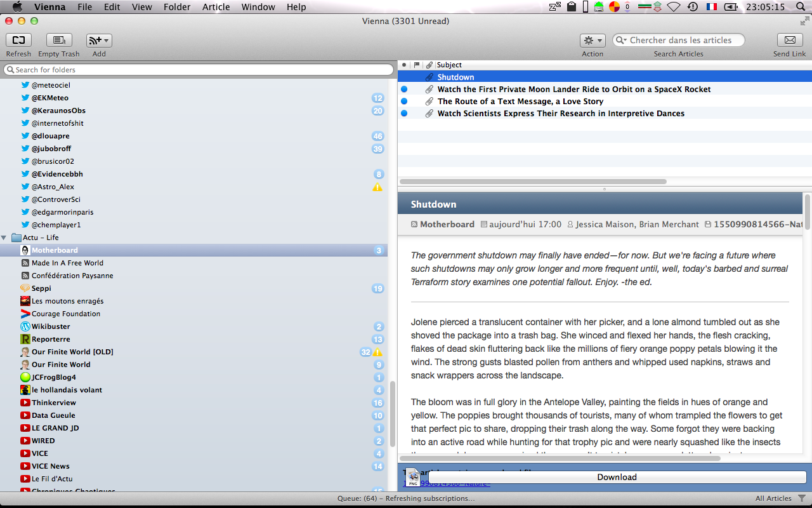This screenshot has width=812, height=508.
Task: Click the @internetofshit Twitter icon
Action: coord(25,123)
